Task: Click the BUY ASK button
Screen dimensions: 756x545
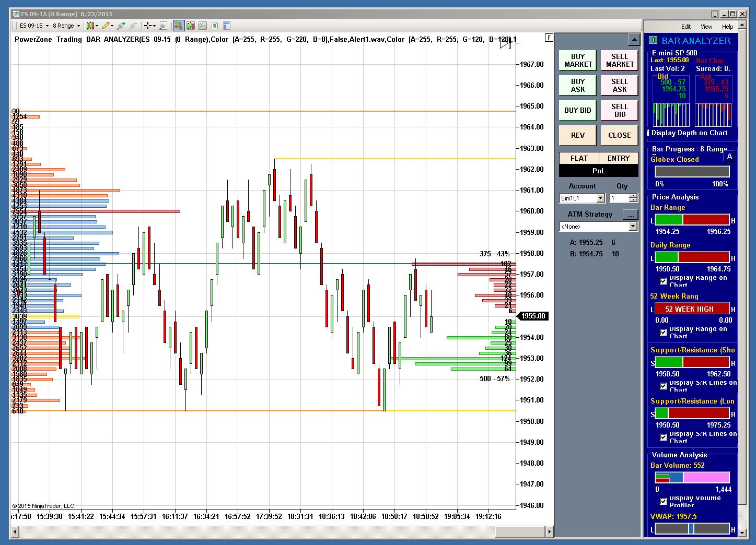Action: click(578, 86)
